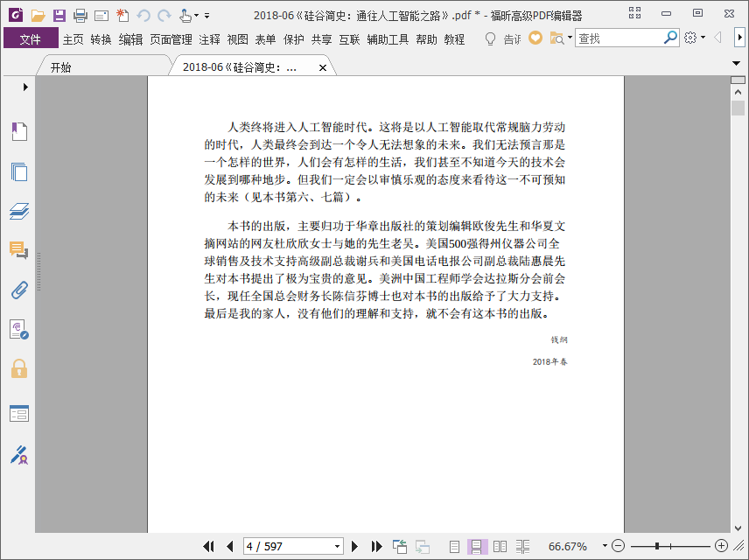Screen dimensions: 749x560
Task: Expand the tab list dropdown arrow
Action: [736, 63]
